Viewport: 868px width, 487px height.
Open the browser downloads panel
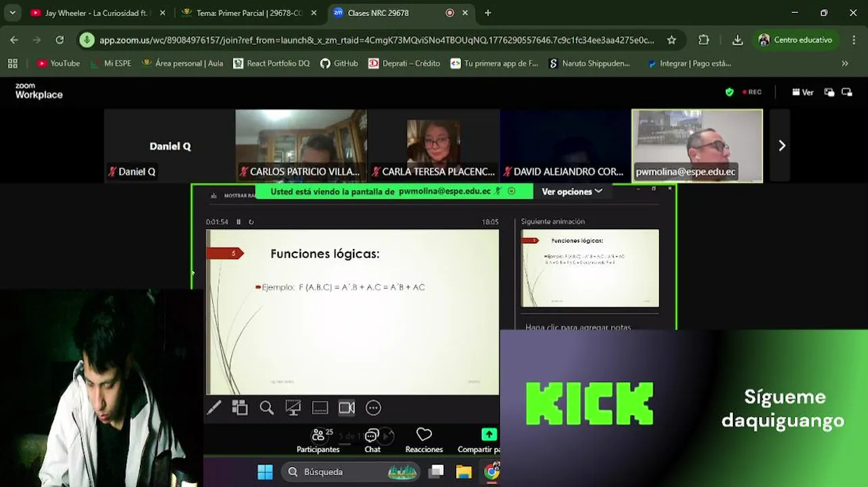[x=738, y=40]
